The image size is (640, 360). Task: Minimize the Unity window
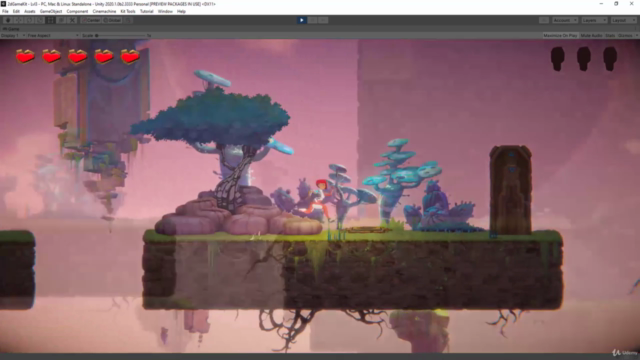(601, 4)
